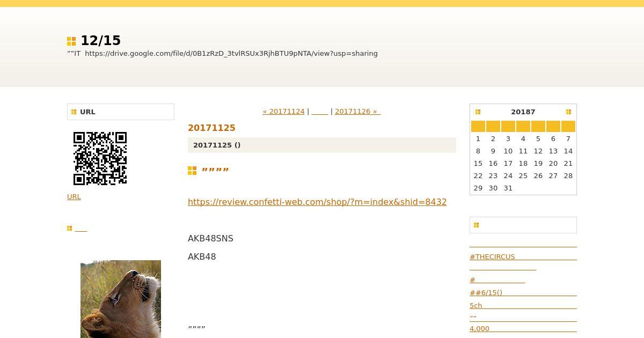Select day 31 in the calendar
644x338 pixels.
(x=508, y=188)
